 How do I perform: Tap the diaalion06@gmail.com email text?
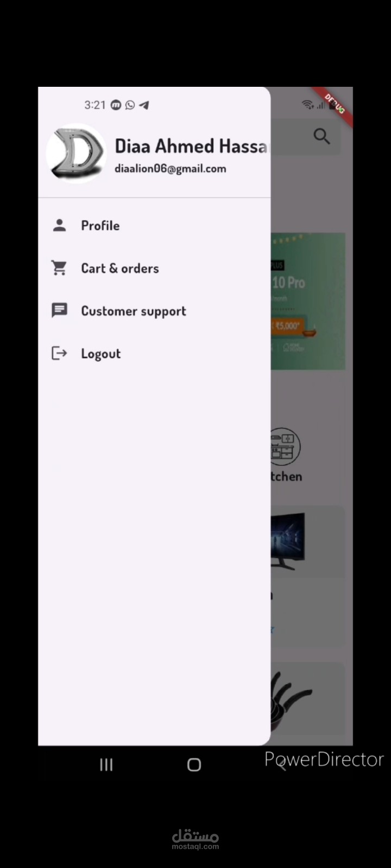pyautogui.click(x=170, y=169)
